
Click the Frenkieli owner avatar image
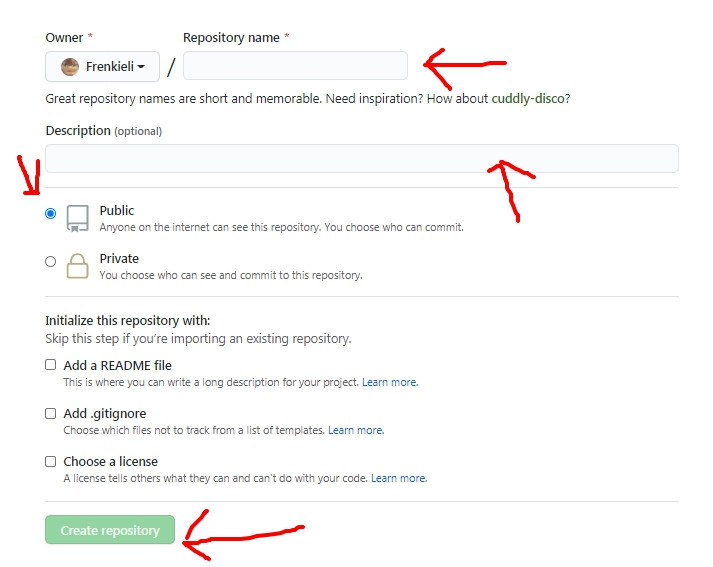pos(70,67)
